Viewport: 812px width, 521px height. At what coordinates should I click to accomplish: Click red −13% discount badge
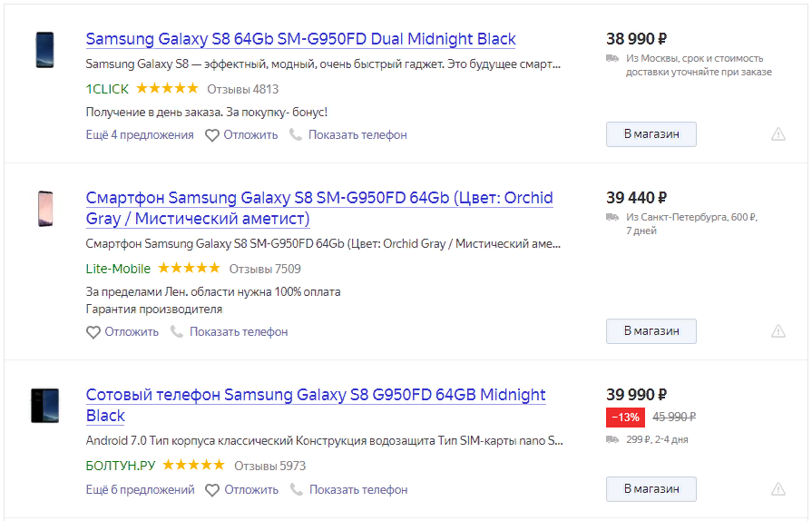(x=625, y=418)
